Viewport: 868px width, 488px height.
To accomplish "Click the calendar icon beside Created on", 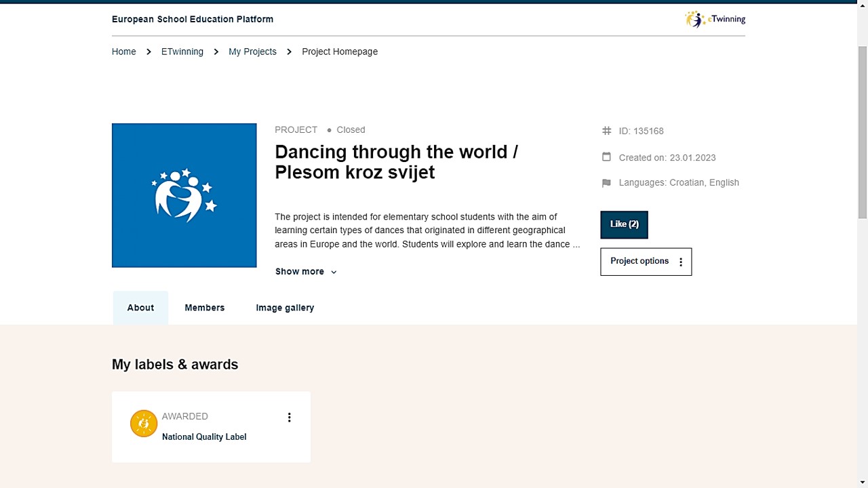I will 606,157.
